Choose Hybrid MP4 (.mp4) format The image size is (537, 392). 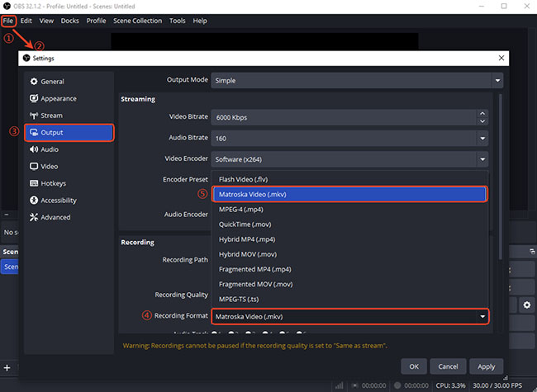point(349,239)
